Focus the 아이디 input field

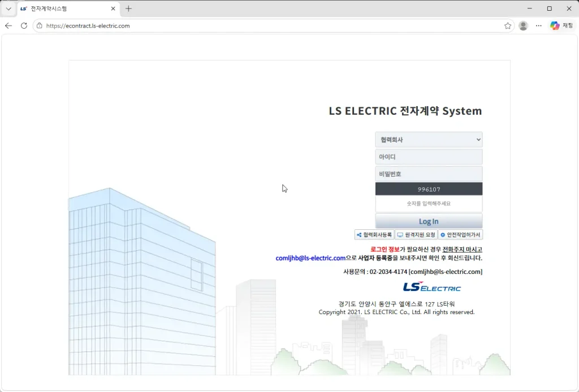429,156
